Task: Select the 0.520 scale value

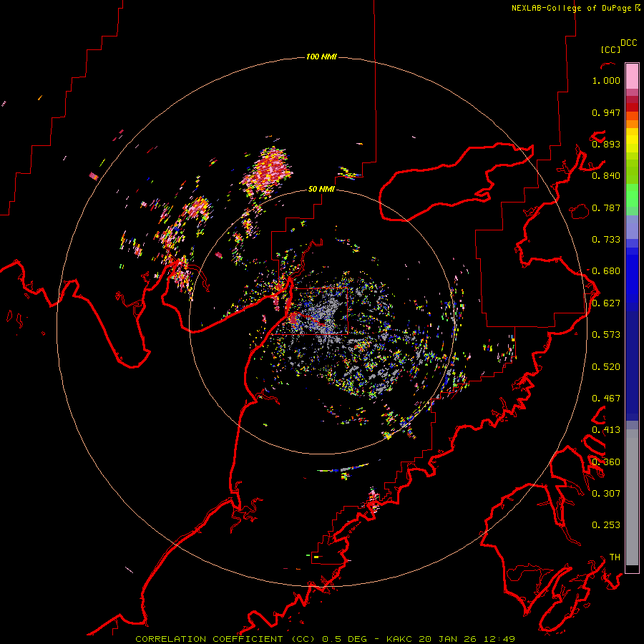Action: pos(606,367)
